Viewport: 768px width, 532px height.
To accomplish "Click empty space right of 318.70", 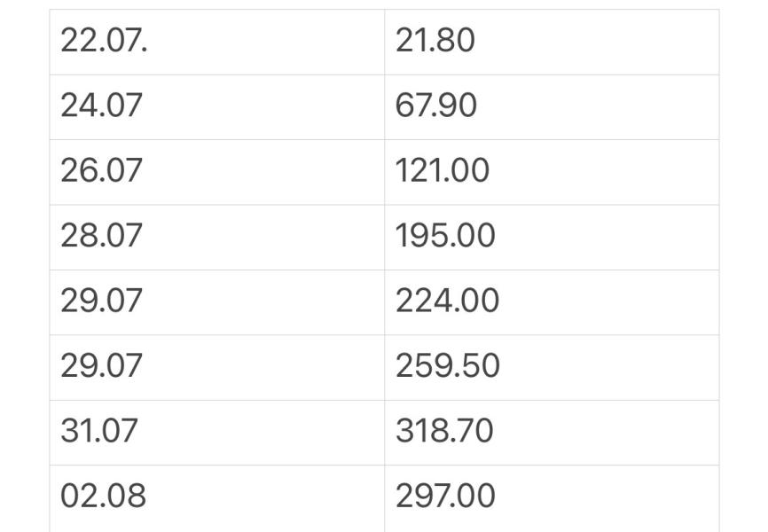I will click(x=605, y=433).
